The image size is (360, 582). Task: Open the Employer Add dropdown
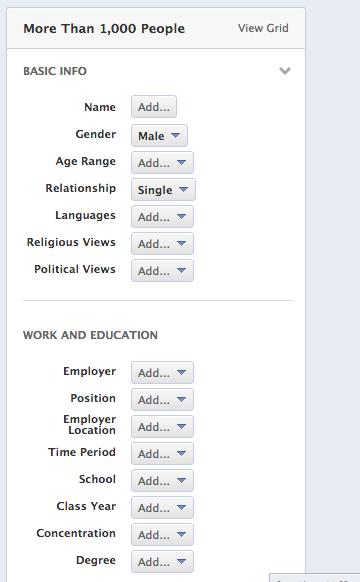[162, 372]
